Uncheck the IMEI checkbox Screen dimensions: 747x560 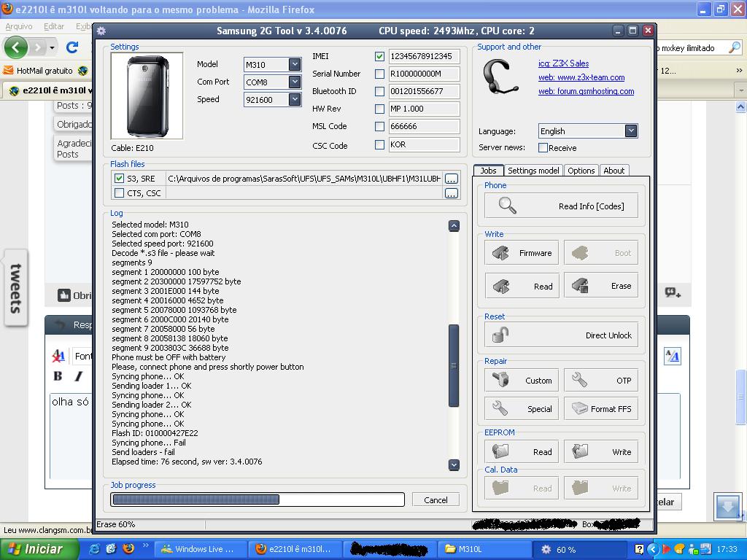coord(379,56)
